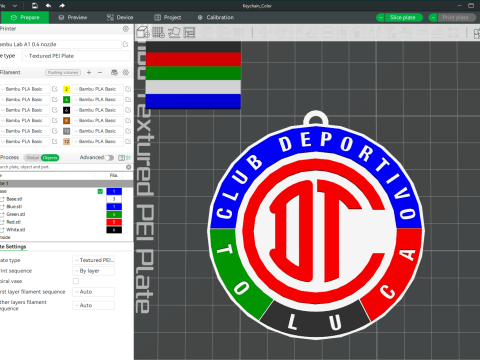Switch to the Calibration tab

tap(216, 17)
